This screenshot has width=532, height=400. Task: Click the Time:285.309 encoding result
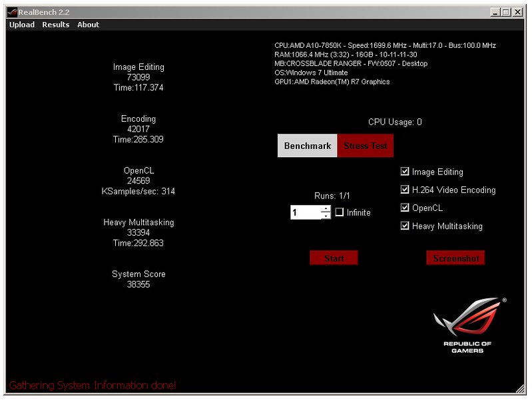coord(138,140)
